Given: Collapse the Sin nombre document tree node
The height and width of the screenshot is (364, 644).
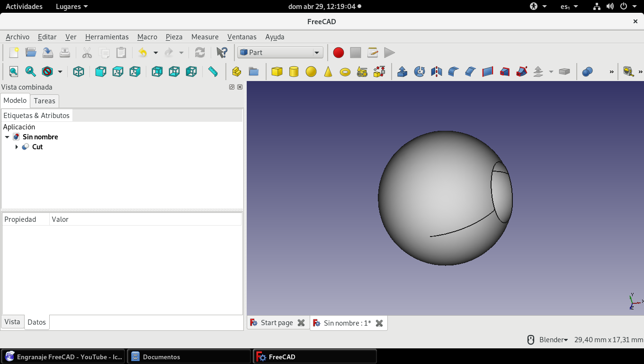Looking at the screenshot, I should [7, 137].
